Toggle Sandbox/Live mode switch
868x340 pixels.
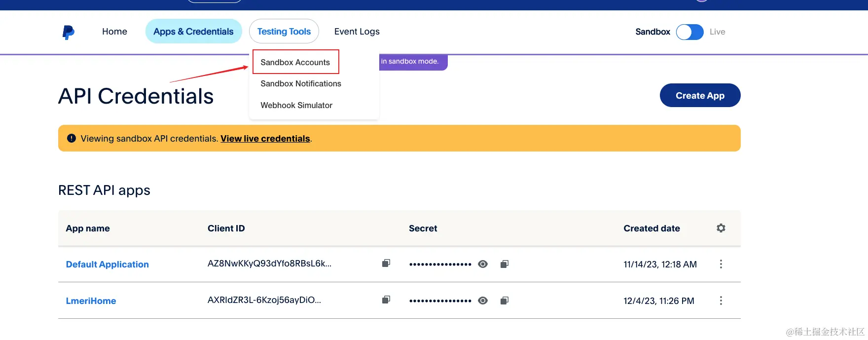(x=690, y=32)
